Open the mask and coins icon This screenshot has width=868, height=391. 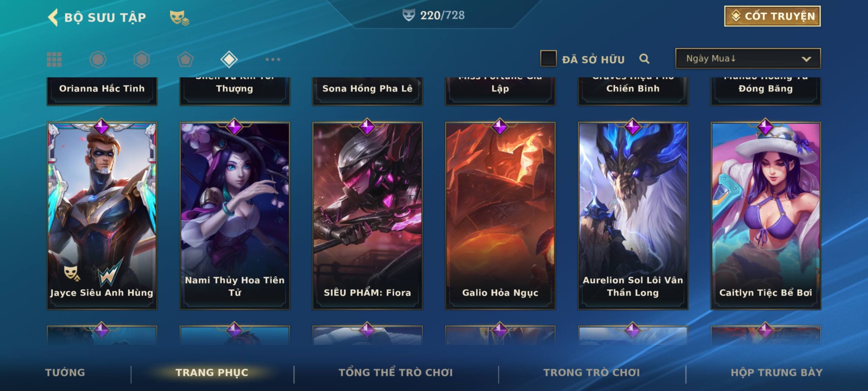click(x=179, y=18)
